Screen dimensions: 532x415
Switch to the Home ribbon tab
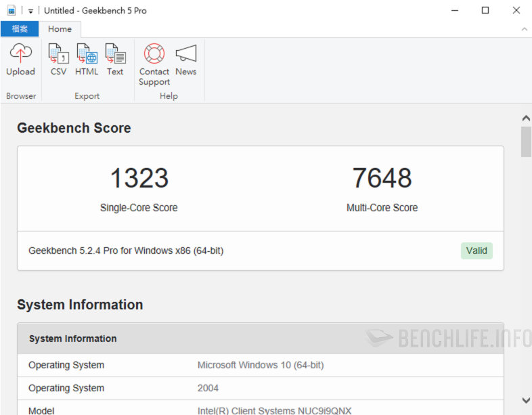pos(60,29)
